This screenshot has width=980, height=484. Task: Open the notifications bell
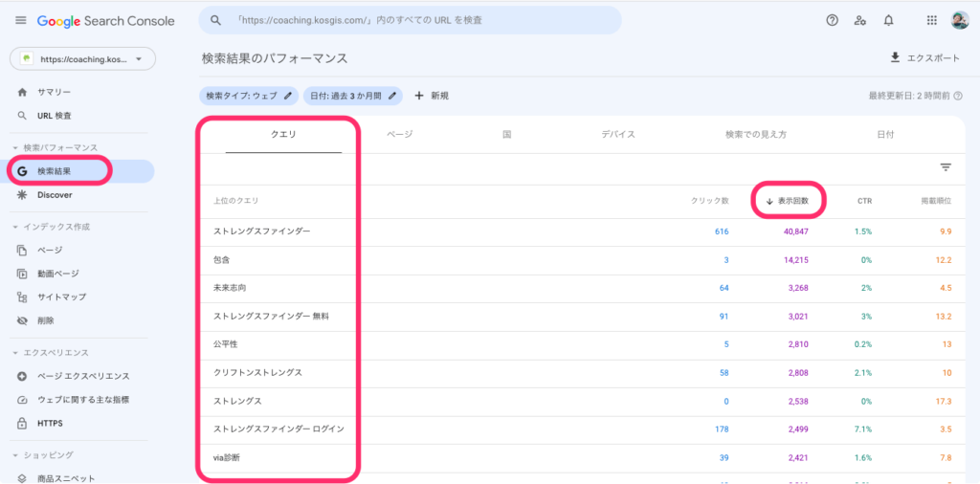click(888, 21)
